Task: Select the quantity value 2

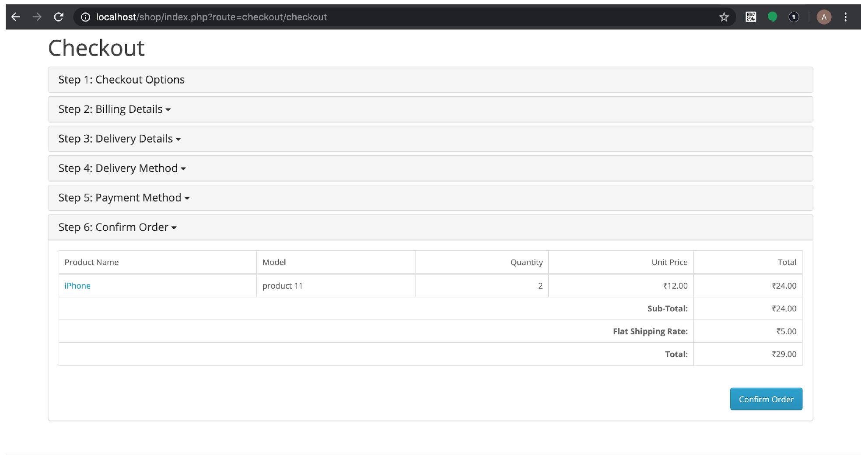Action: pyautogui.click(x=540, y=286)
